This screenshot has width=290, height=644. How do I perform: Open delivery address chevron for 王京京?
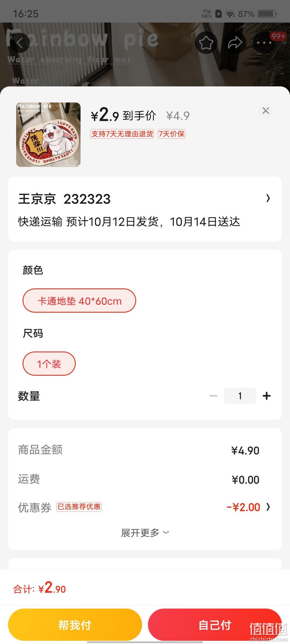tap(268, 198)
